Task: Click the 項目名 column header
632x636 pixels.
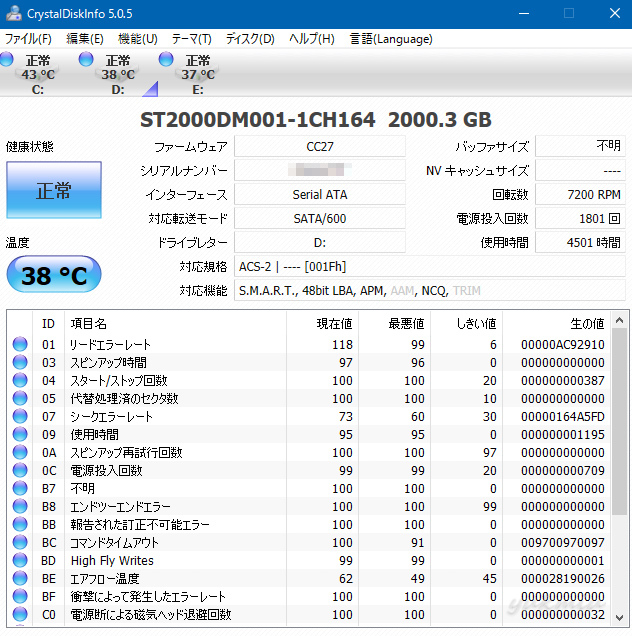Action: (175, 323)
